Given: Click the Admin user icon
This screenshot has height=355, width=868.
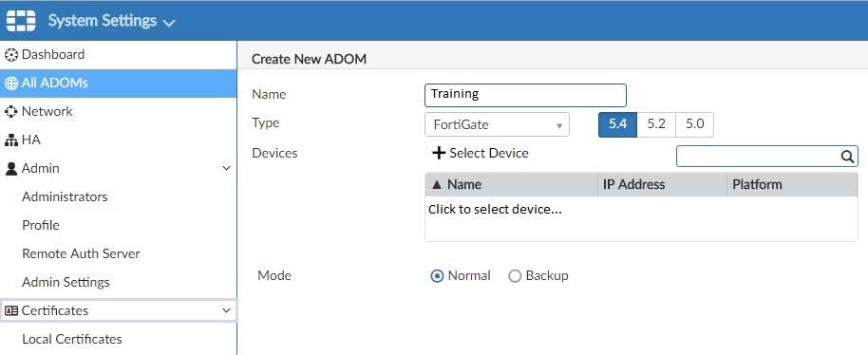Looking at the screenshot, I should coord(11,169).
